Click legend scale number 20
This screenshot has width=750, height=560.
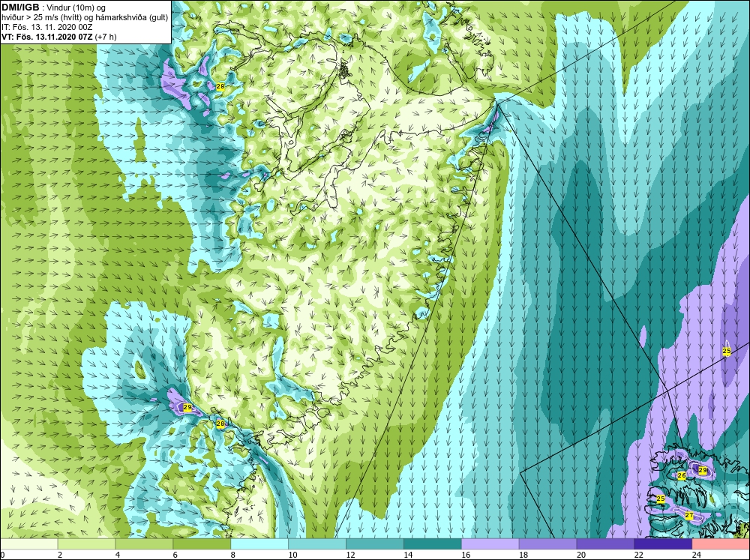tap(581, 555)
